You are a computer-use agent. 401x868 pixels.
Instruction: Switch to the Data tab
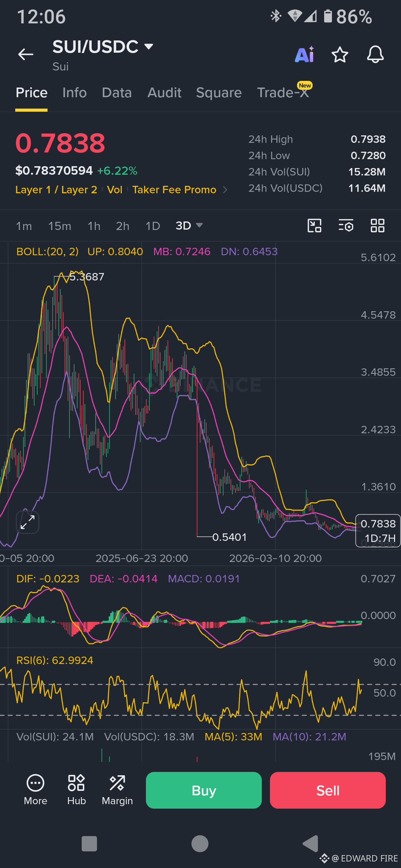click(117, 93)
